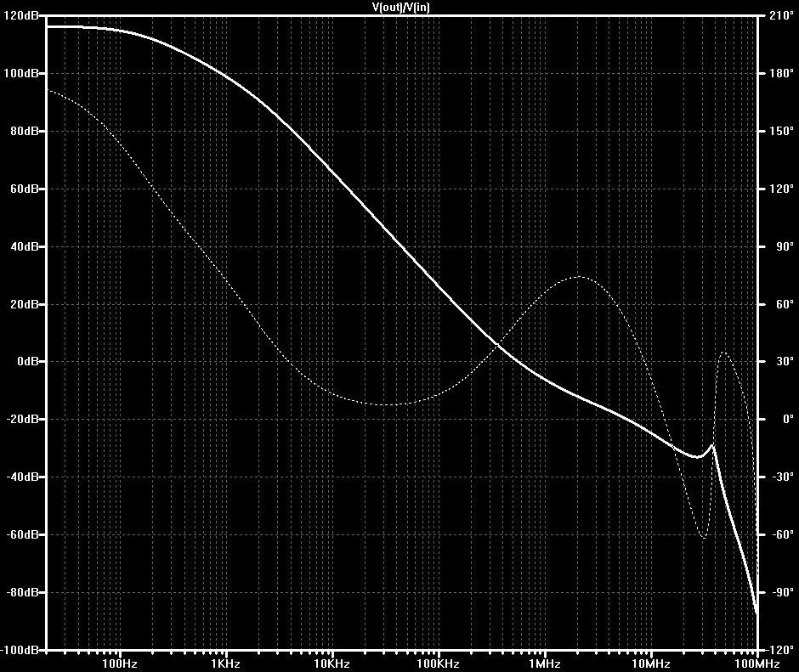Click the -30° phase axis label
The width and height of the screenshot is (799, 672).
tap(783, 477)
